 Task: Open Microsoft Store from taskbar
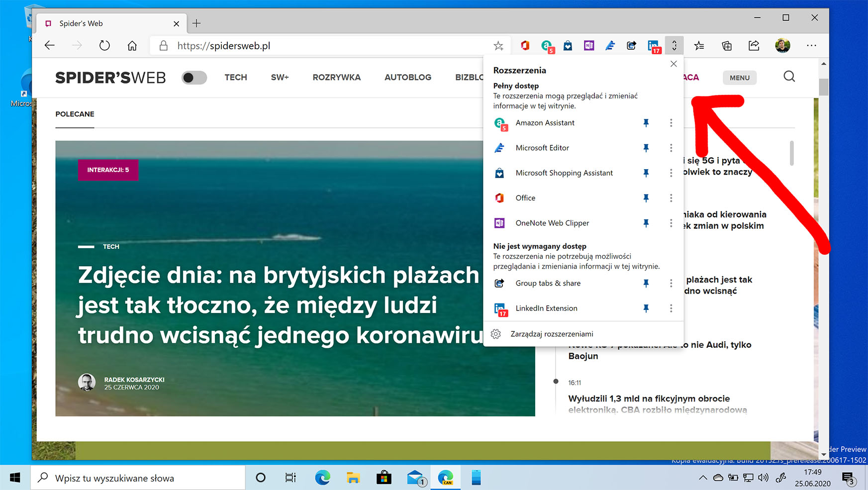384,478
